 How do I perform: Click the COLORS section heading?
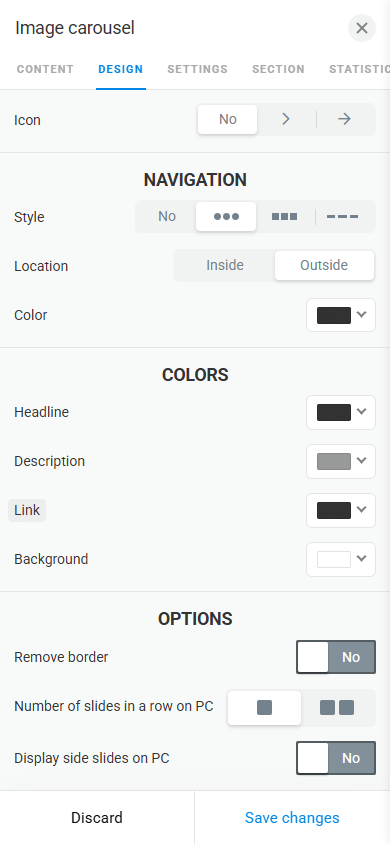pyautogui.click(x=195, y=375)
